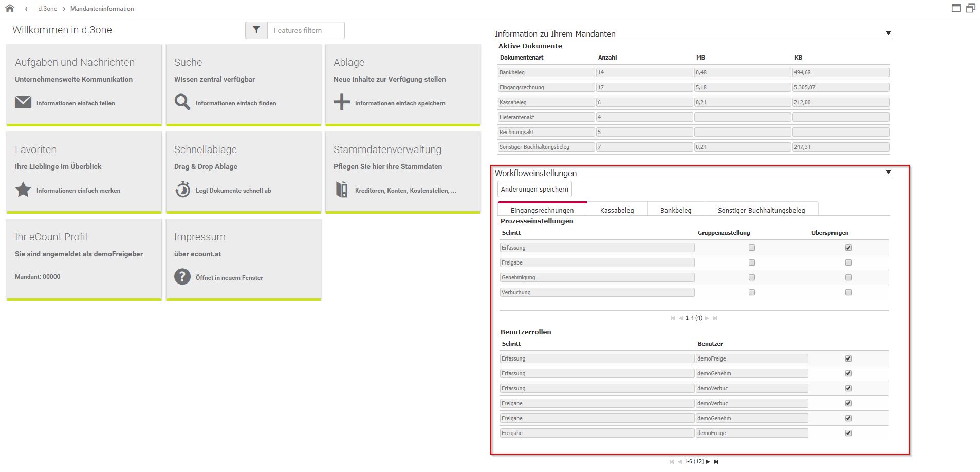Open the Impressum tile
Viewport: 980px width, 472px height.
pyautogui.click(x=244, y=259)
